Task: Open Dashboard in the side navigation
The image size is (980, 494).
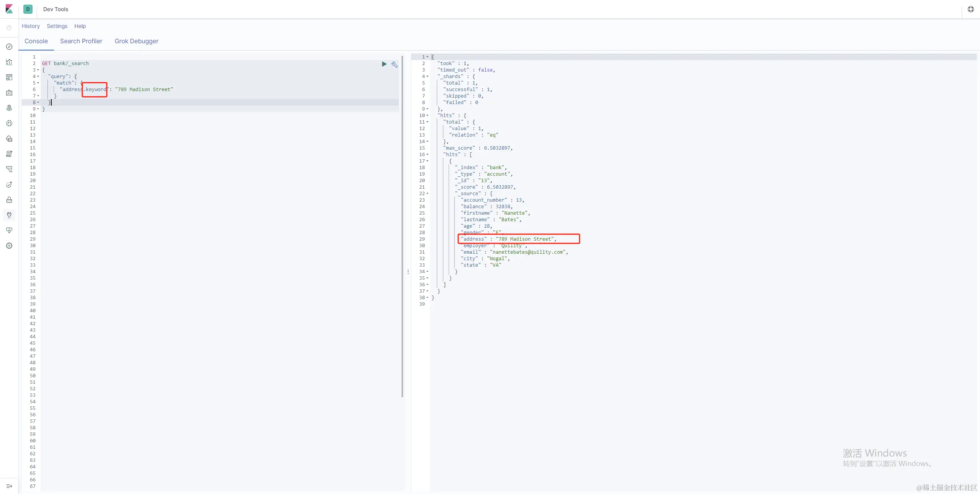Action: 9,77
